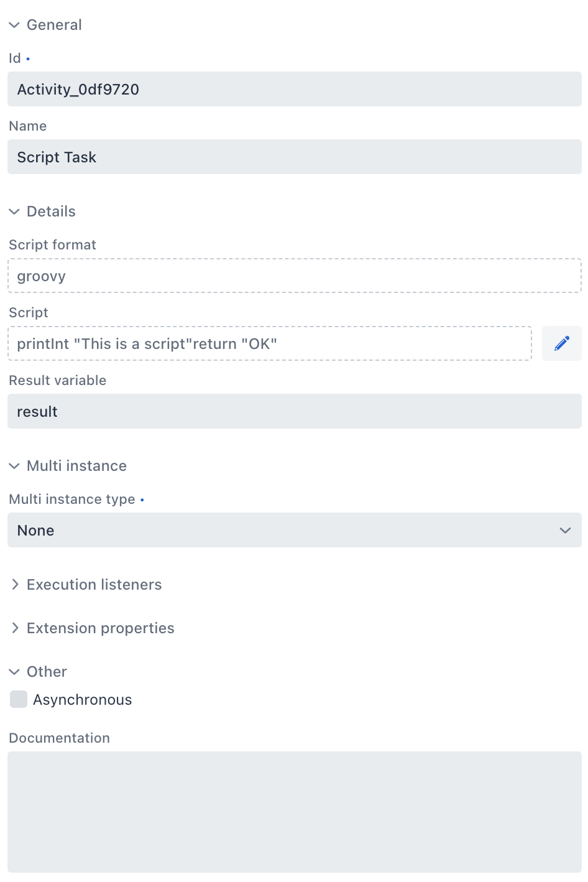Click the Execution listeners header text
Image resolution: width=588 pixels, height=882 pixels.
tap(94, 584)
